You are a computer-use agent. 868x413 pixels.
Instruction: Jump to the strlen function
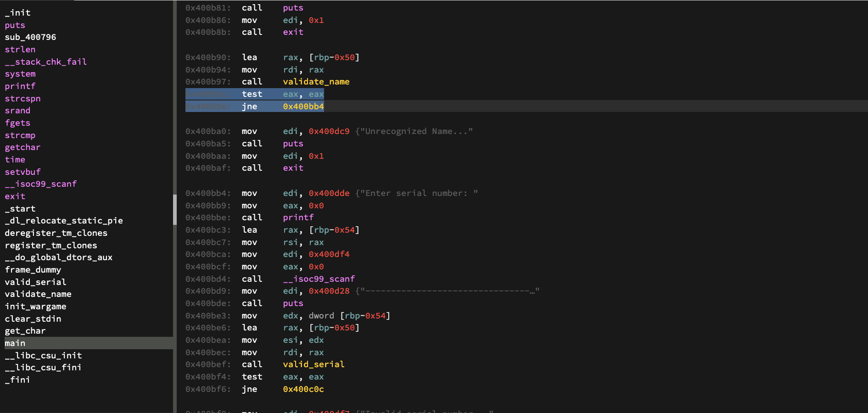[x=20, y=50]
